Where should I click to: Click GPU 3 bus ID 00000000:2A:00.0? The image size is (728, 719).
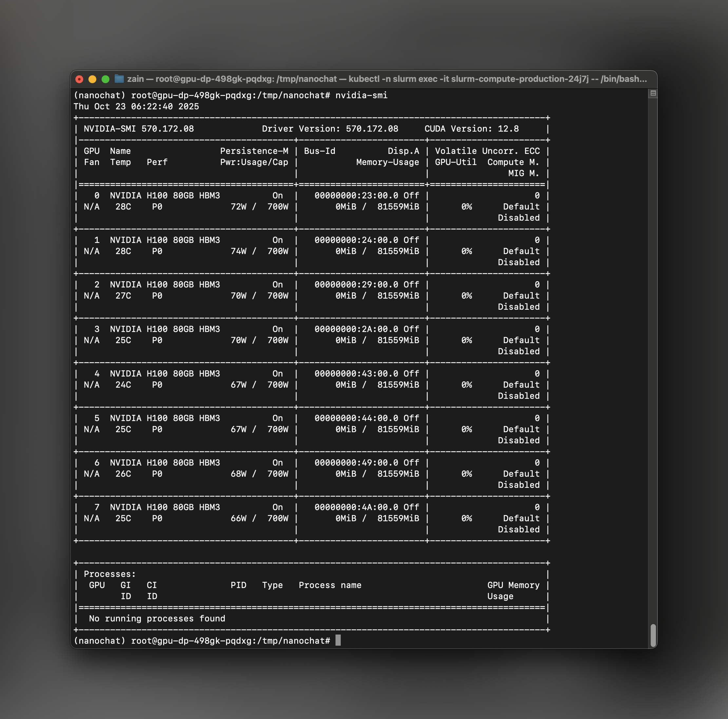tap(356, 329)
